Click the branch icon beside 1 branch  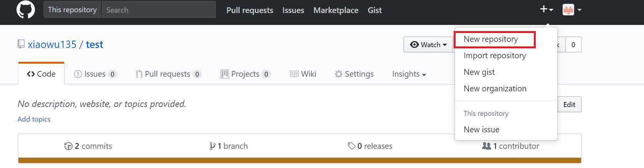212,146
